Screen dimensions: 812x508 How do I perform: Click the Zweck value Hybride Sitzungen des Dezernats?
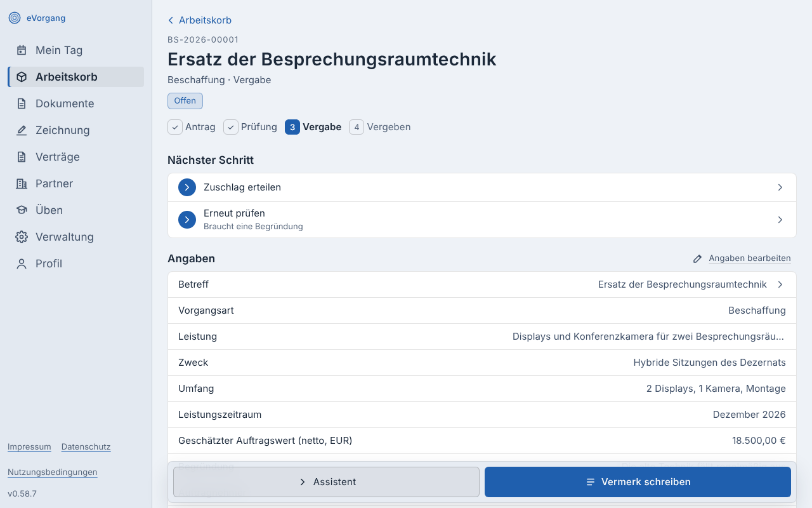tap(709, 363)
